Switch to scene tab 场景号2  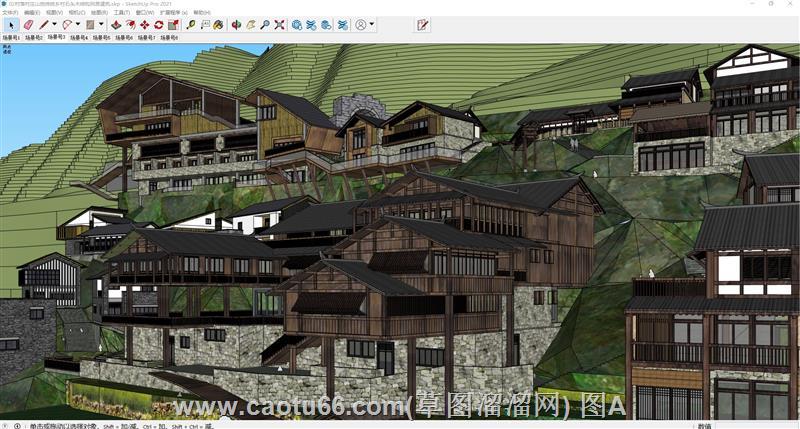tap(34, 38)
